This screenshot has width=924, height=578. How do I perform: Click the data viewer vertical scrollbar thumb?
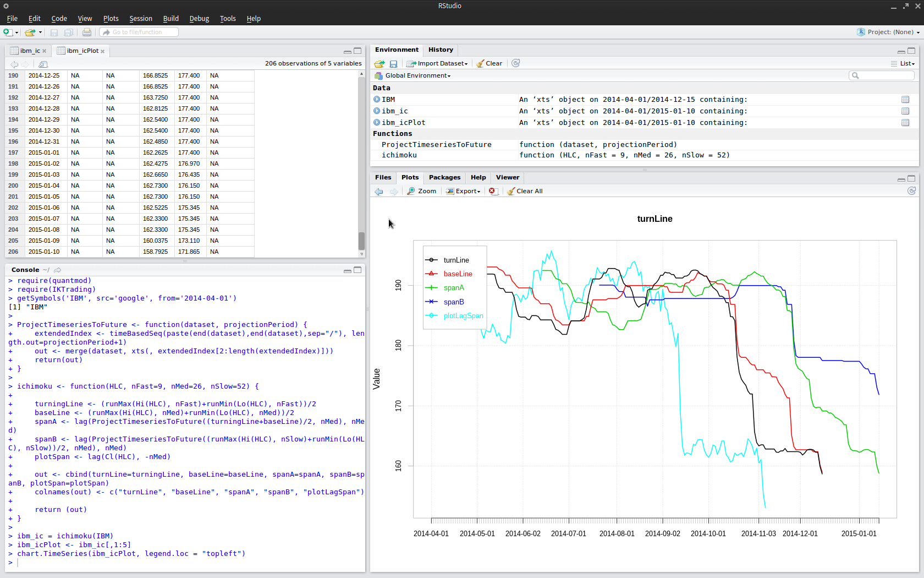click(x=361, y=241)
